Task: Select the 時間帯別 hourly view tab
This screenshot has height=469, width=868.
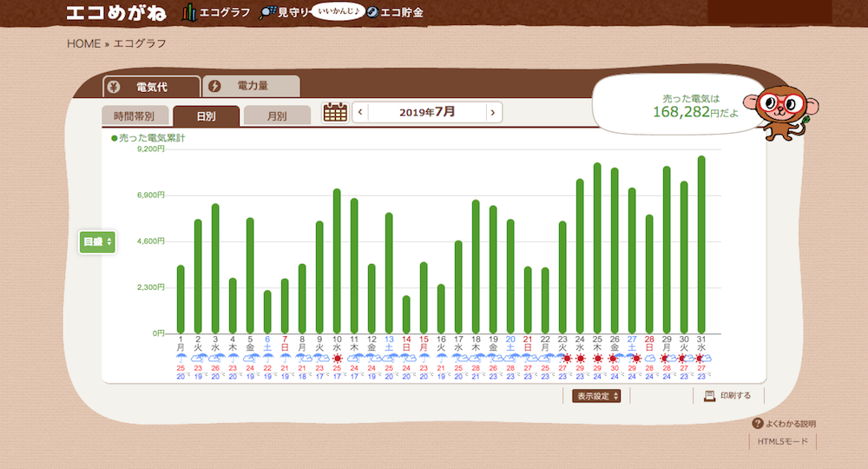Action: click(x=134, y=116)
